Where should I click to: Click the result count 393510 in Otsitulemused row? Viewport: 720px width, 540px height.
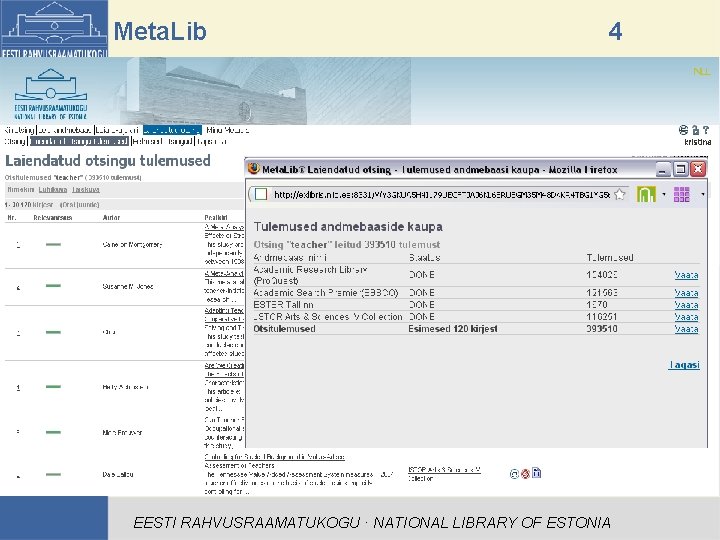(602, 329)
